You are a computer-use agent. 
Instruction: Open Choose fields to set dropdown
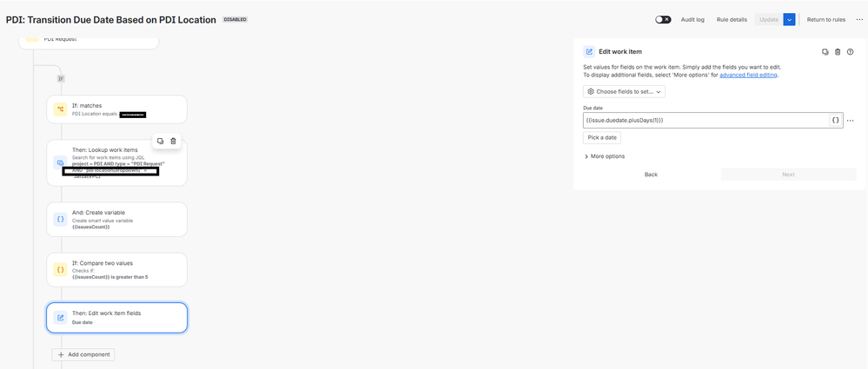coord(624,91)
